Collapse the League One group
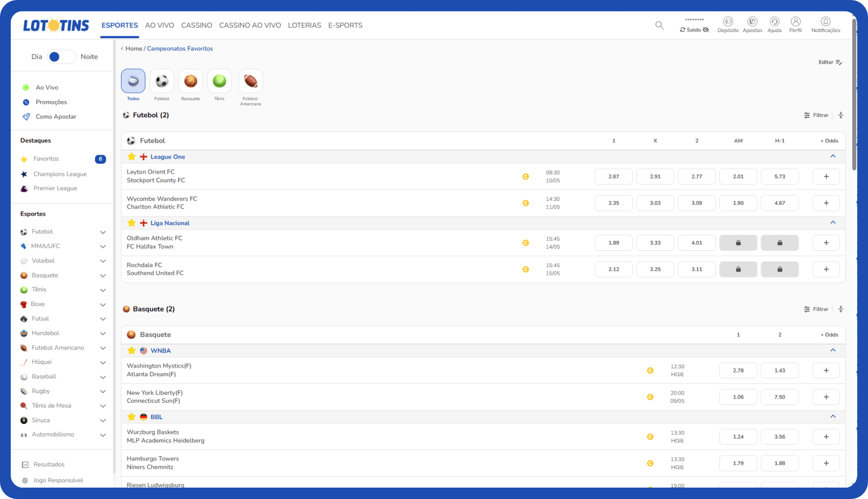This screenshot has width=868, height=499. point(833,156)
